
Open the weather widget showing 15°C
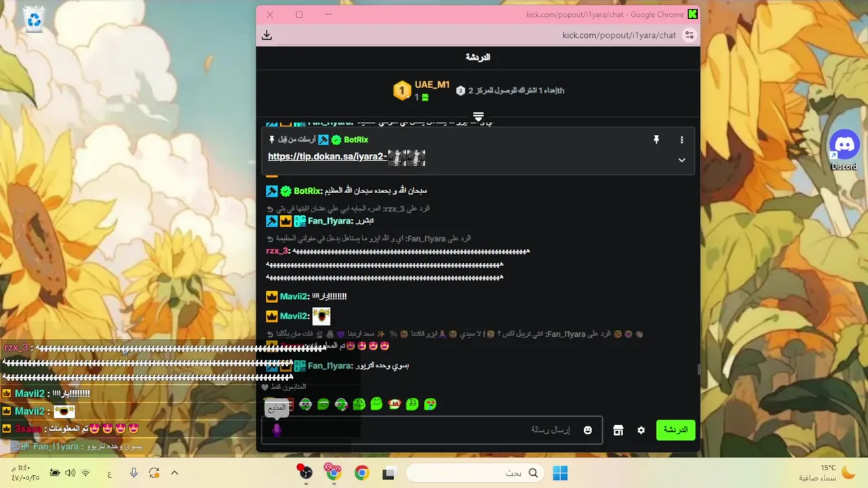click(827, 472)
